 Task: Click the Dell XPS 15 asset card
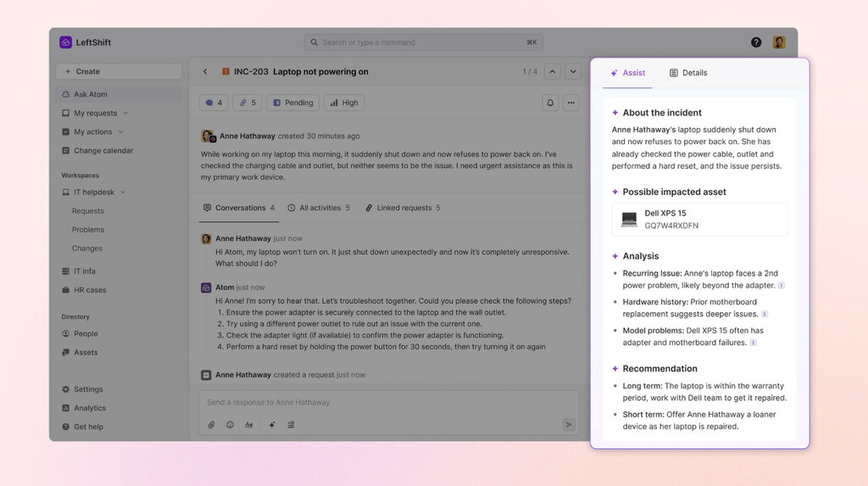(x=699, y=220)
